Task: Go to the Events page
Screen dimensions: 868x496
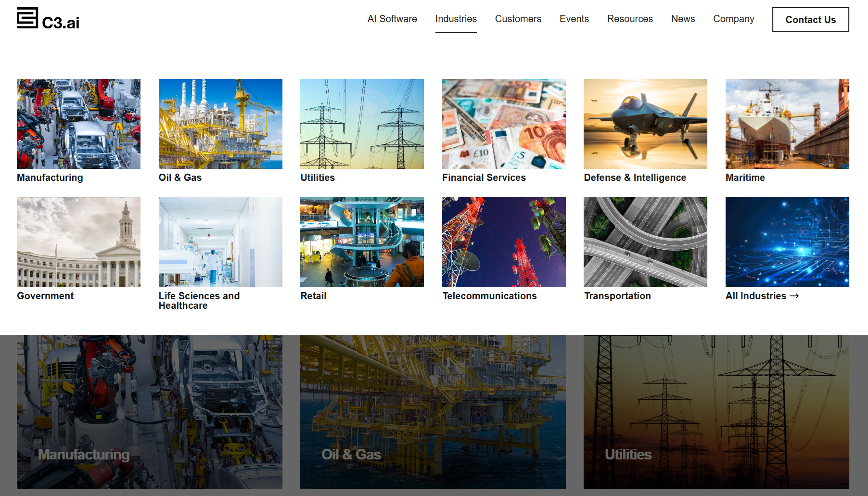Action: [574, 19]
